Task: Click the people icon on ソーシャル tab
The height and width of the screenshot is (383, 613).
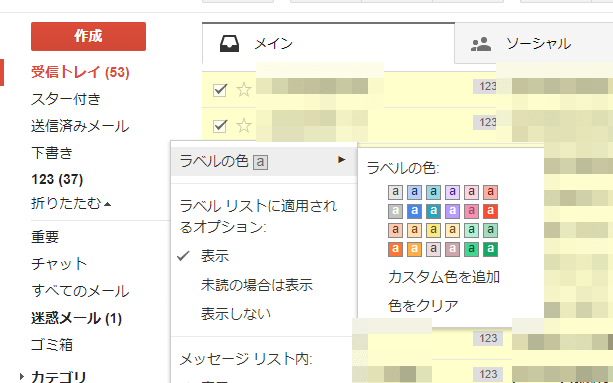Action: pos(481,44)
